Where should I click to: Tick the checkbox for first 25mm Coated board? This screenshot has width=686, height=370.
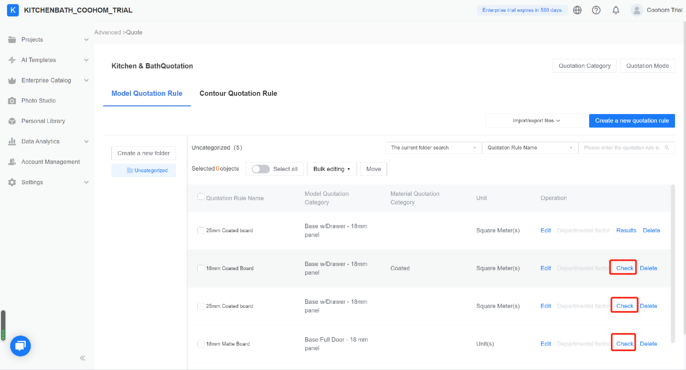(x=200, y=230)
